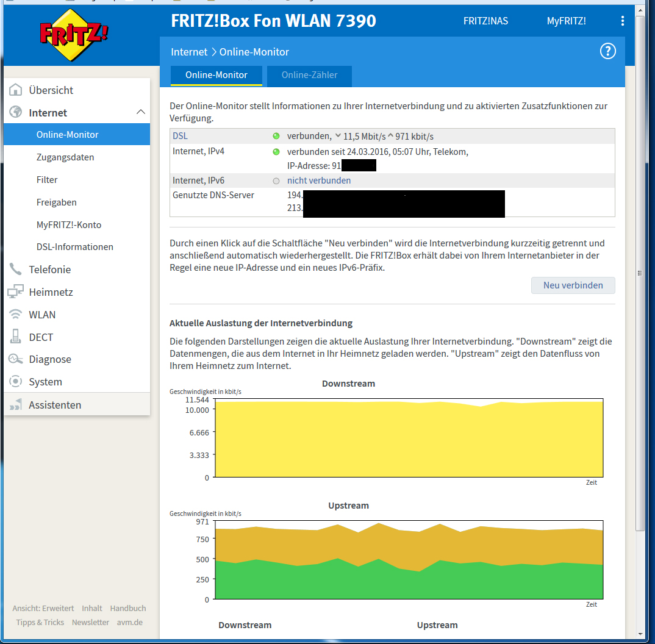Click the FRITZ!Box Fon WLAN 7390 title
The width and height of the screenshot is (655, 644).
point(274,21)
